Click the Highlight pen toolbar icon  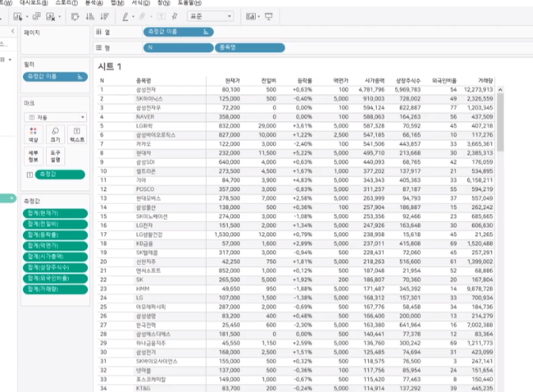(x=125, y=17)
